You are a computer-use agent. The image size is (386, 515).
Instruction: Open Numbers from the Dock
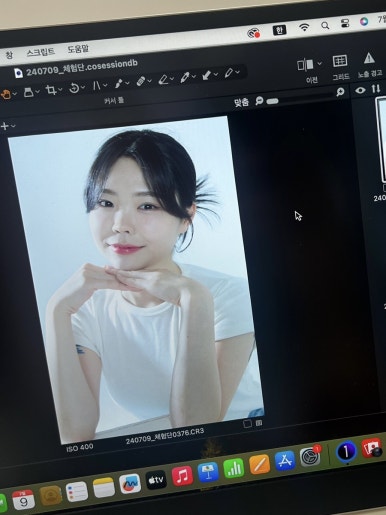tap(234, 468)
